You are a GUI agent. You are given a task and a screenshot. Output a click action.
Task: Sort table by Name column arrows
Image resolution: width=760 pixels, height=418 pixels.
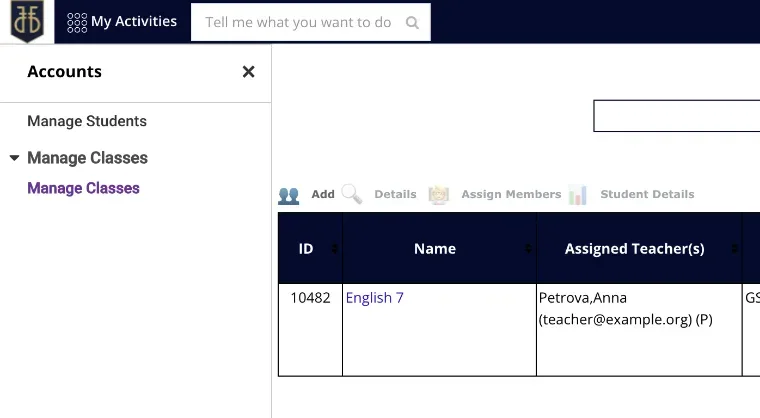pyautogui.click(x=528, y=249)
